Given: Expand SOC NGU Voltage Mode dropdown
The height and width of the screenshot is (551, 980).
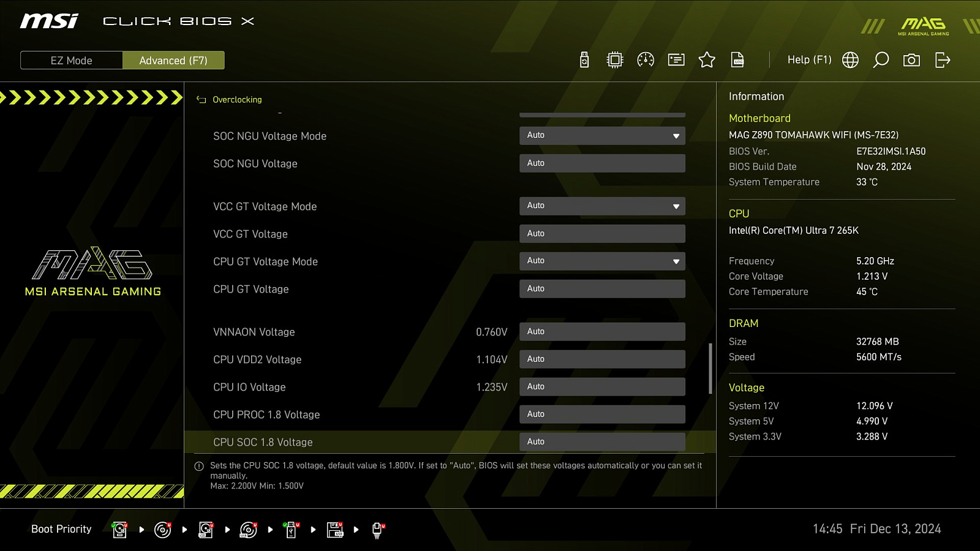Looking at the screenshot, I should [x=602, y=135].
